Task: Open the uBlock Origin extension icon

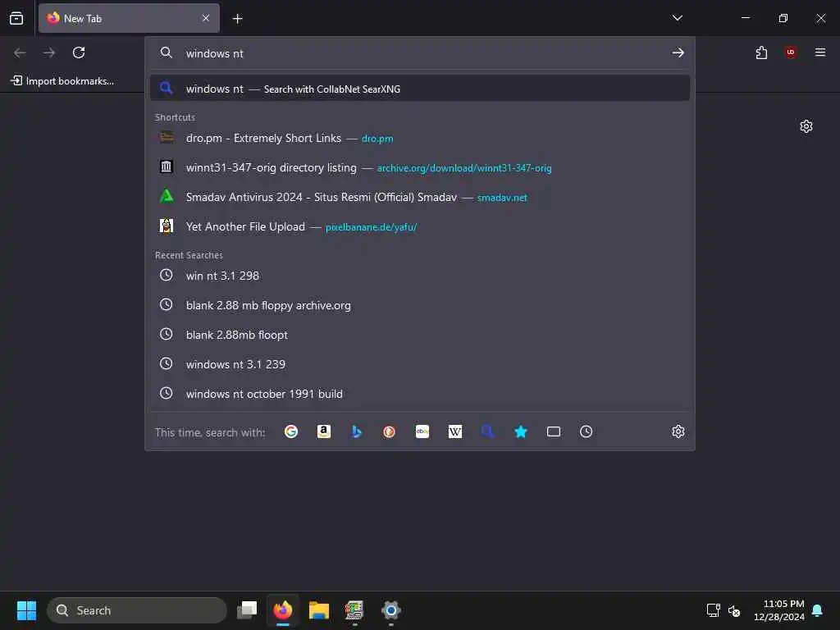Action: click(791, 52)
